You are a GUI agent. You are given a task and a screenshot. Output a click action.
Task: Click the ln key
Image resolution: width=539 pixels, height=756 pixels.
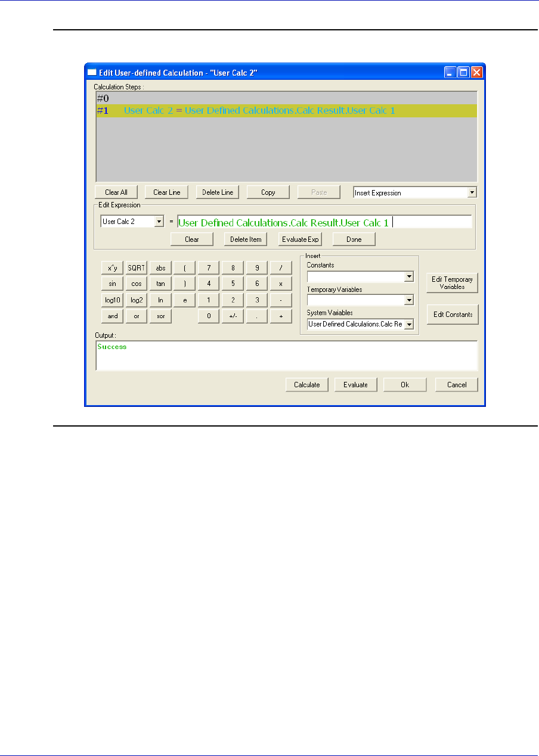[x=160, y=300]
